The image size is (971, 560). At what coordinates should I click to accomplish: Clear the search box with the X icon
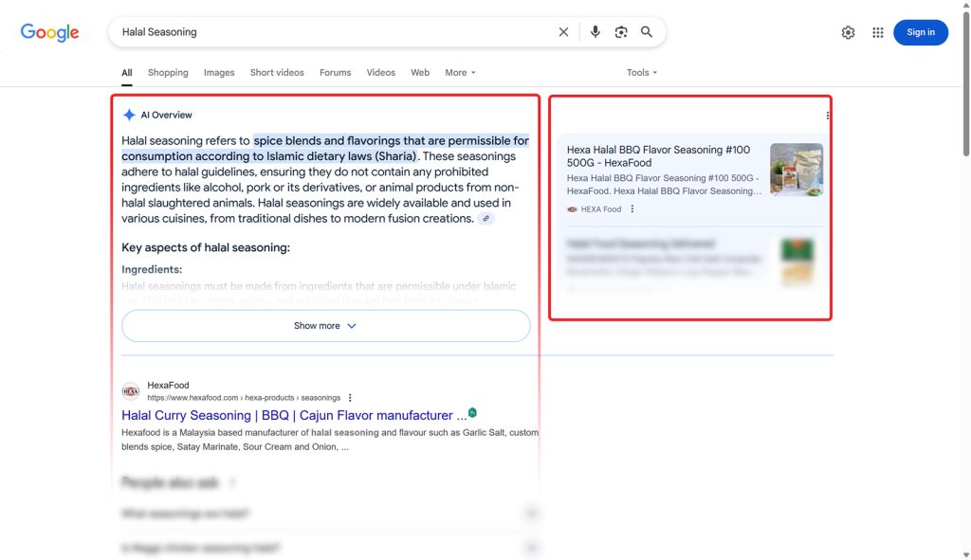tap(563, 32)
